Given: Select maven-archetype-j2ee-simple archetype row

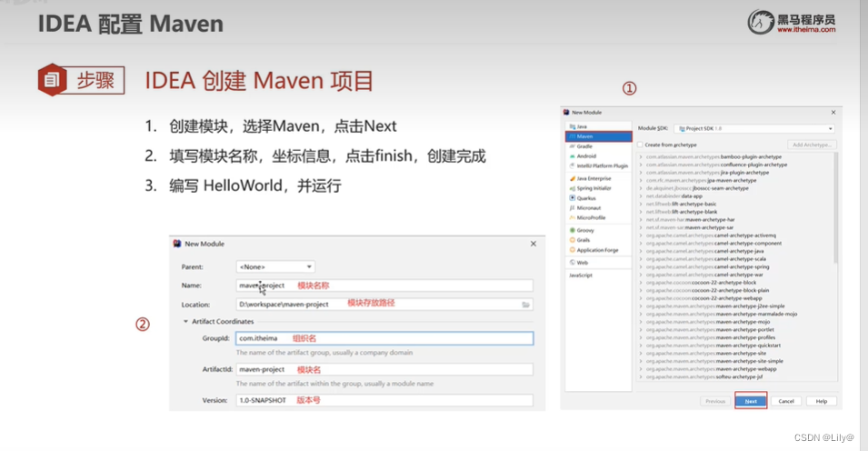Looking at the screenshot, I should [736, 306].
